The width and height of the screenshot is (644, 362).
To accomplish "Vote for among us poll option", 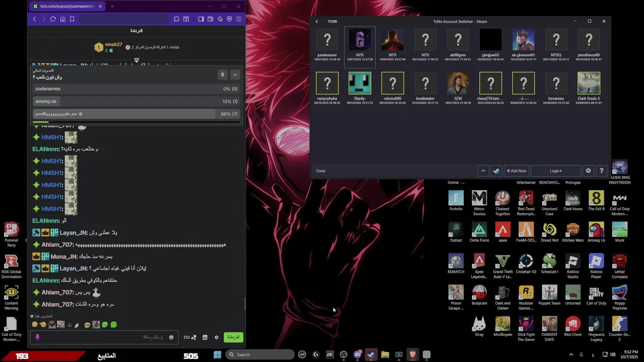I will (x=136, y=102).
